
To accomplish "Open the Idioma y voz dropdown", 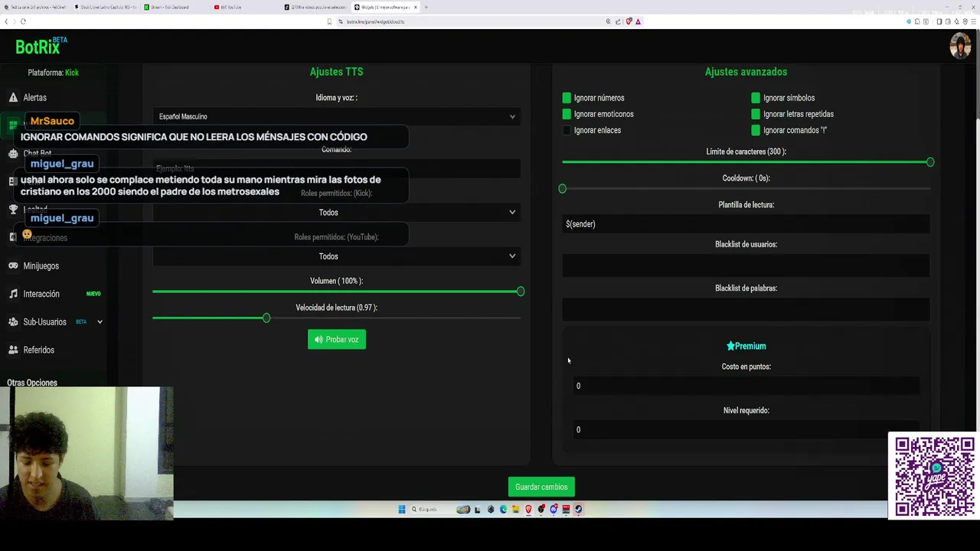I will click(336, 116).
